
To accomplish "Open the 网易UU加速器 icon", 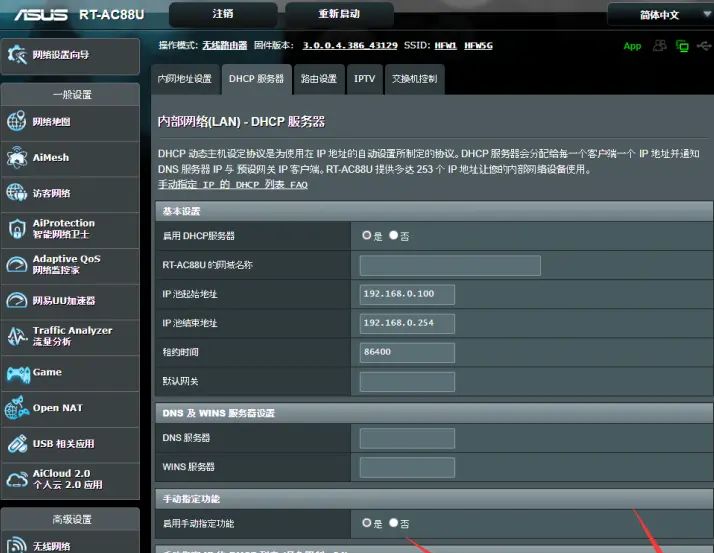I will pyautogui.click(x=17, y=300).
